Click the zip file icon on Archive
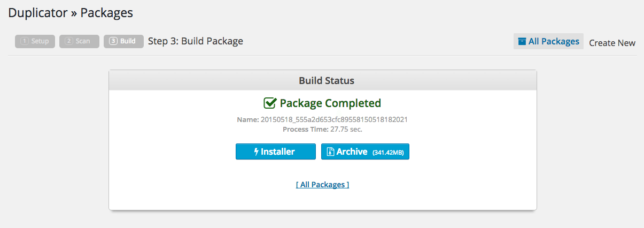 (330, 152)
